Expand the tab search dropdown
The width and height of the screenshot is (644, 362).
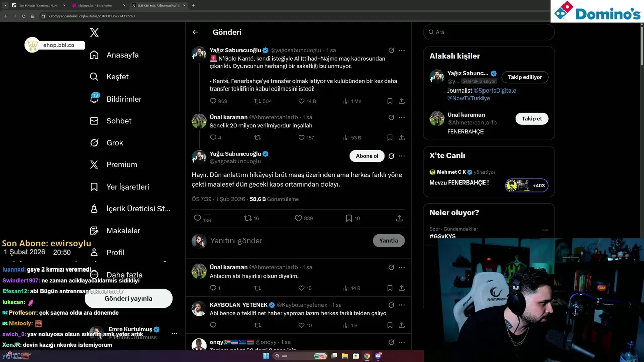[x=4, y=5]
